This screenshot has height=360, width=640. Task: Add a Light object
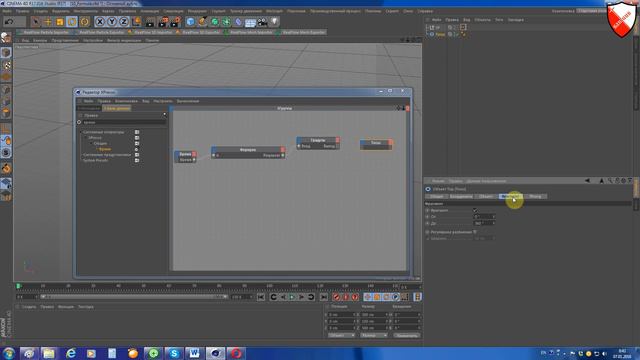[274, 21]
